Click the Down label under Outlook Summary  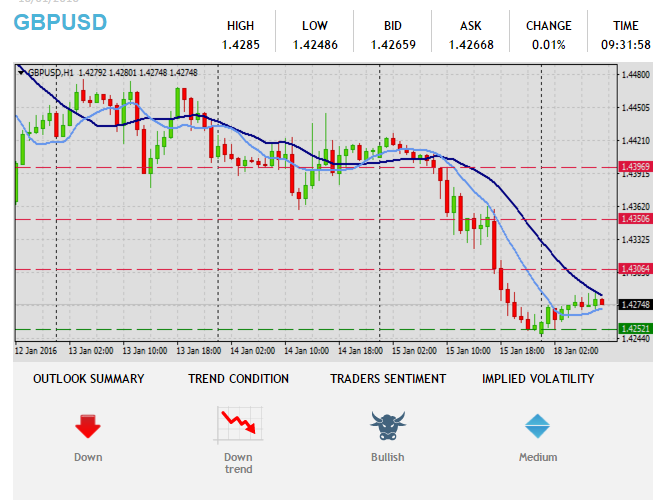[x=88, y=457]
